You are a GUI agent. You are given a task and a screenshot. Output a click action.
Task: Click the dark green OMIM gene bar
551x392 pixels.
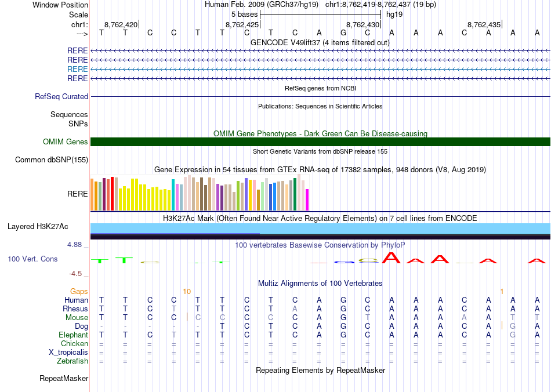(320, 141)
